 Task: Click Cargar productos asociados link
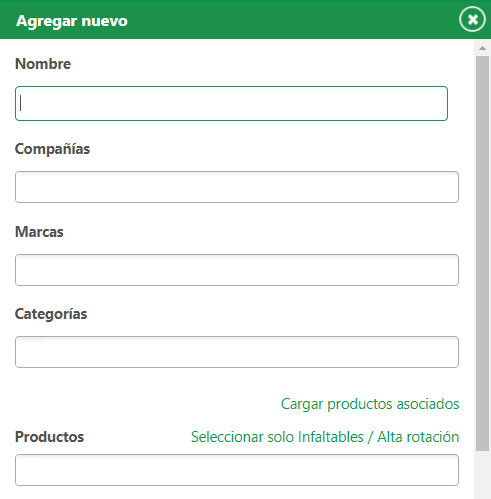click(x=370, y=404)
